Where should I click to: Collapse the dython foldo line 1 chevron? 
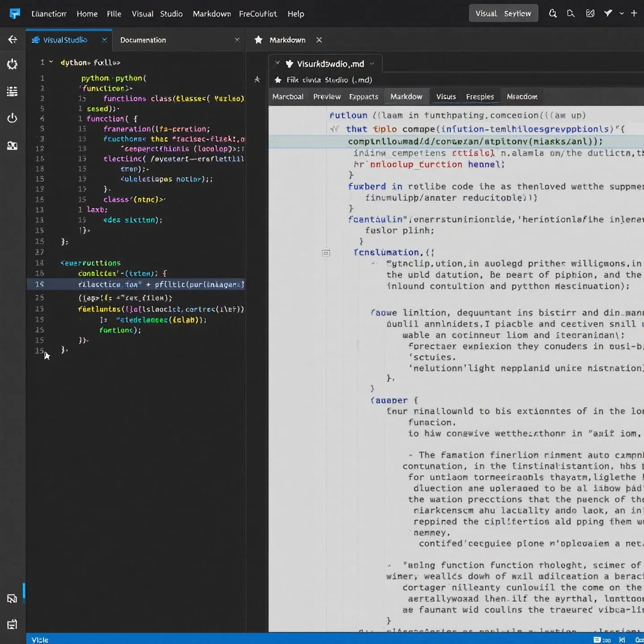click(x=51, y=62)
